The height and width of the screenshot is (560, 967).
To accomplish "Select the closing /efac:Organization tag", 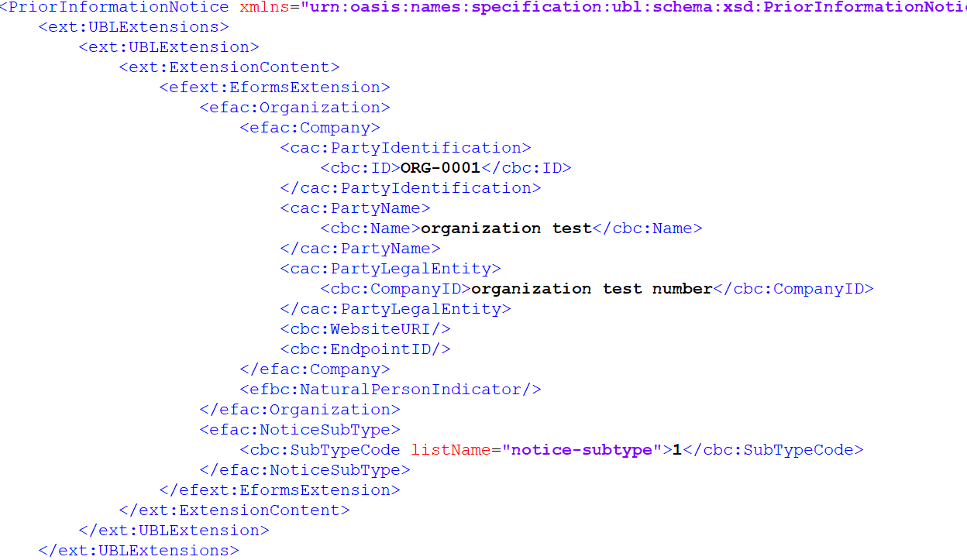I will (x=300, y=410).
